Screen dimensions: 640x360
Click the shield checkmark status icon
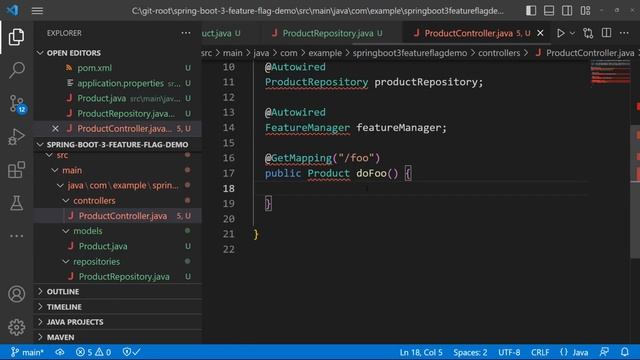coord(131,352)
